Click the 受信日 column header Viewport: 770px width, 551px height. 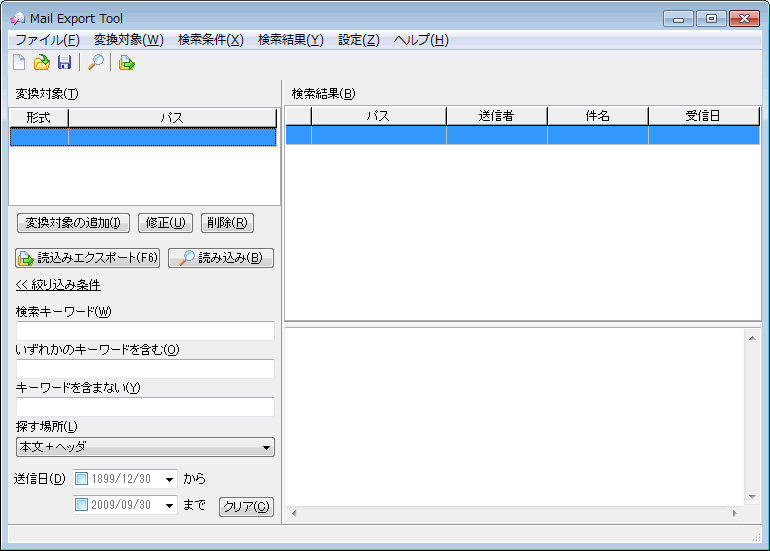click(x=702, y=117)
